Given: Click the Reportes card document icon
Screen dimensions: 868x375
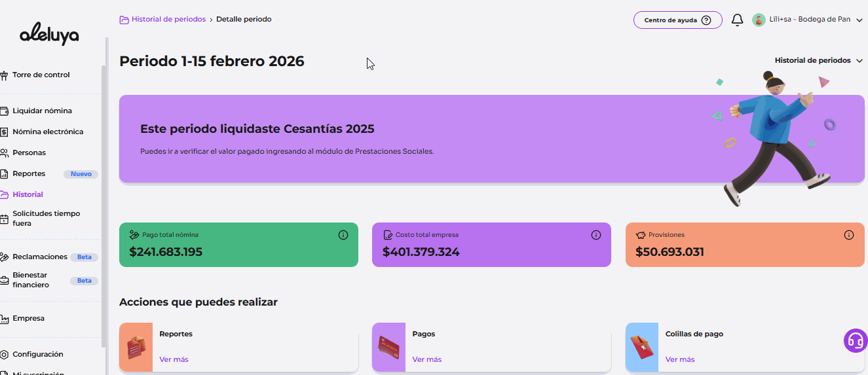Looking at the screenshot, I should click(x=136, y=347).
